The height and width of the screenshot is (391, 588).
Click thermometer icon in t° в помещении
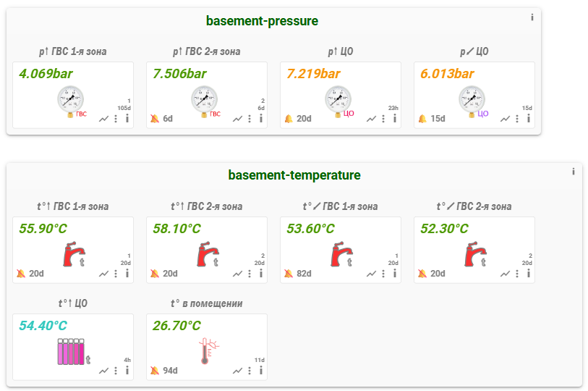click(x=207, y=350)
